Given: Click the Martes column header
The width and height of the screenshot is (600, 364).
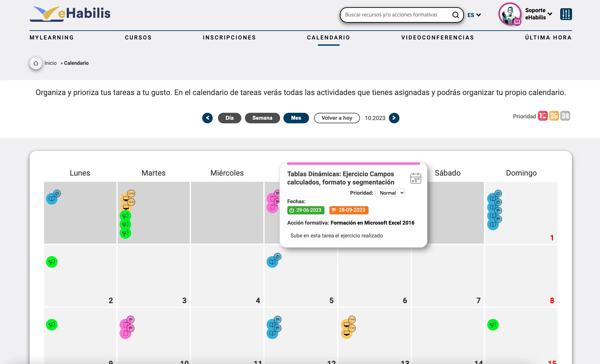Looking at the screenshot, I should point(154,173).
